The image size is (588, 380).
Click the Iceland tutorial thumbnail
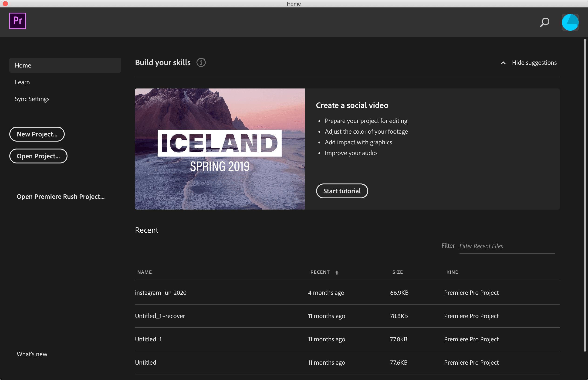click(220, 149)
